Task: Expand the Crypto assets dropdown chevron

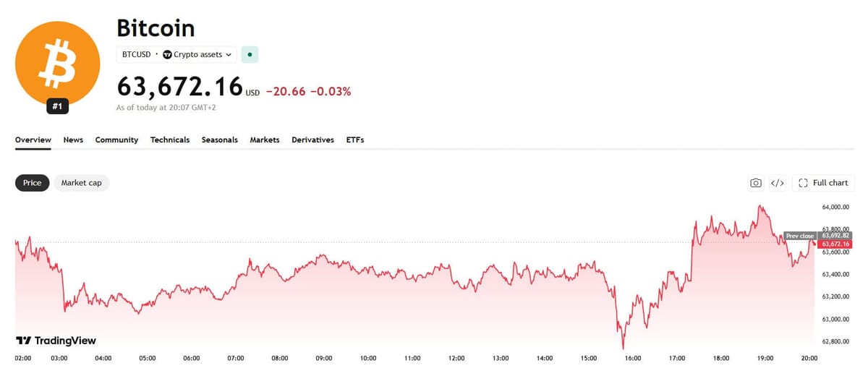Action: click(229, 54)
